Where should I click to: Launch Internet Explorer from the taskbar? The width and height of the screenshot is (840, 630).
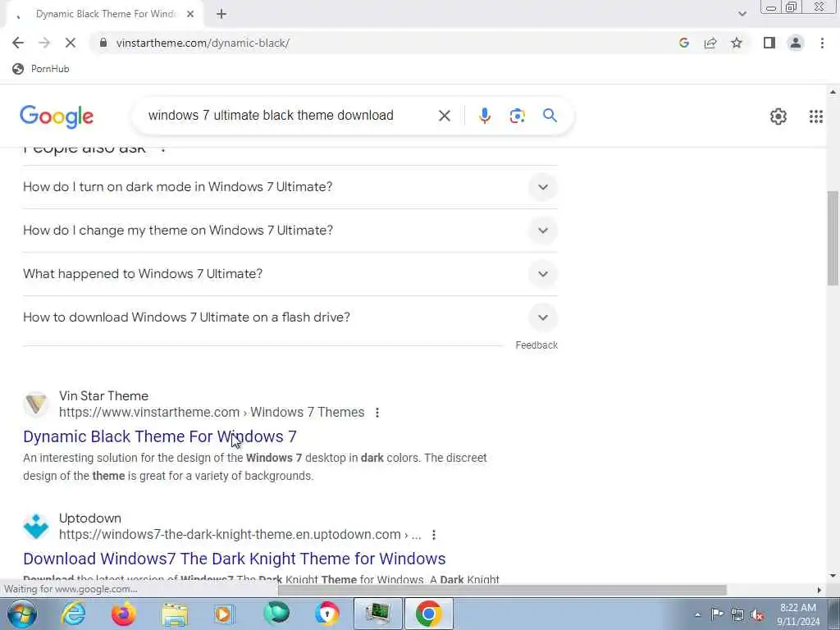(73, 614)
